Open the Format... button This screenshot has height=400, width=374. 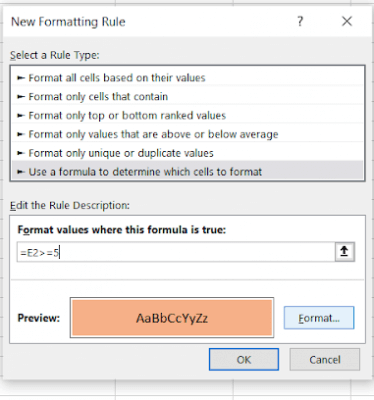click(319, 318)
